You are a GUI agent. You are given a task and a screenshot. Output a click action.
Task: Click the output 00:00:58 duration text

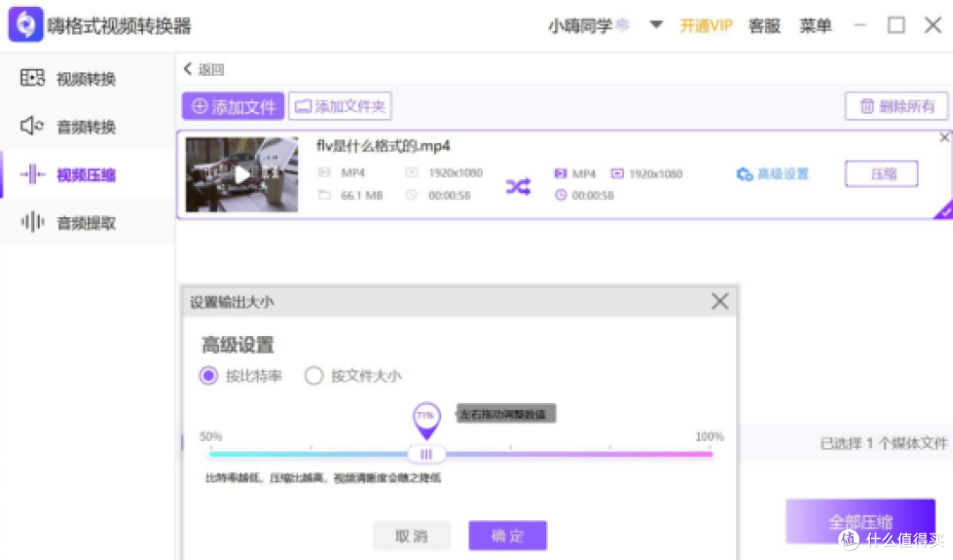pos(593,196)
